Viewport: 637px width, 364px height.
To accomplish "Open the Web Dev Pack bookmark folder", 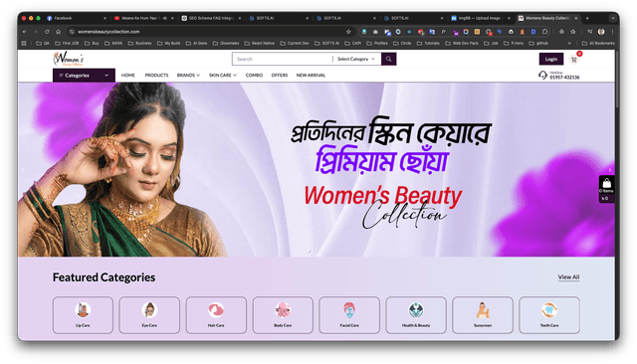I will pyautogui.click(x=462, y=43).
